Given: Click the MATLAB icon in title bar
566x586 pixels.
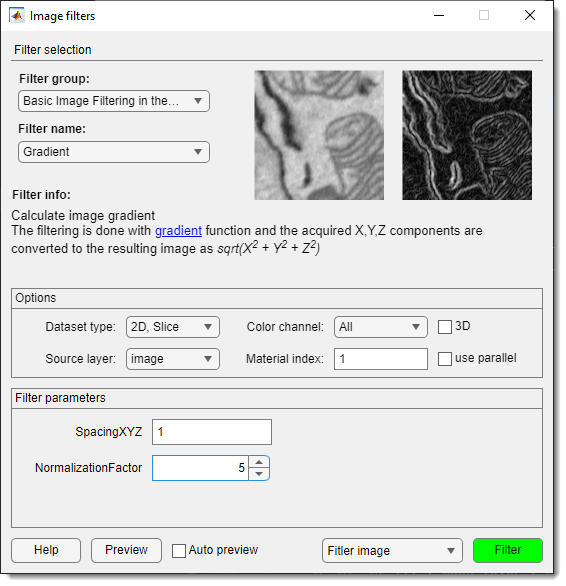Looking at the screenshot, I should pyautogui.click(x=17, y=16).
